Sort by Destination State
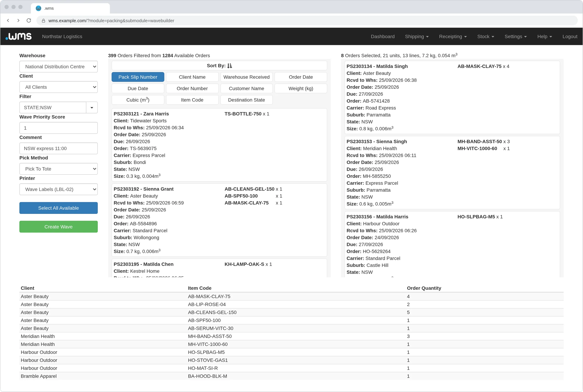 click(x=246, y=100)
